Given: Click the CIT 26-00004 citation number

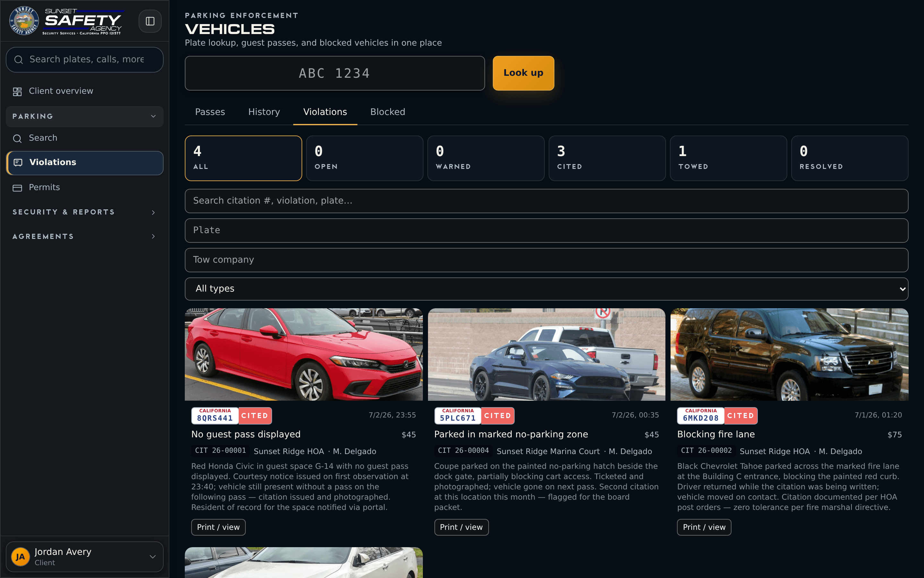Looking at the screenshot, I should point(463,451).
